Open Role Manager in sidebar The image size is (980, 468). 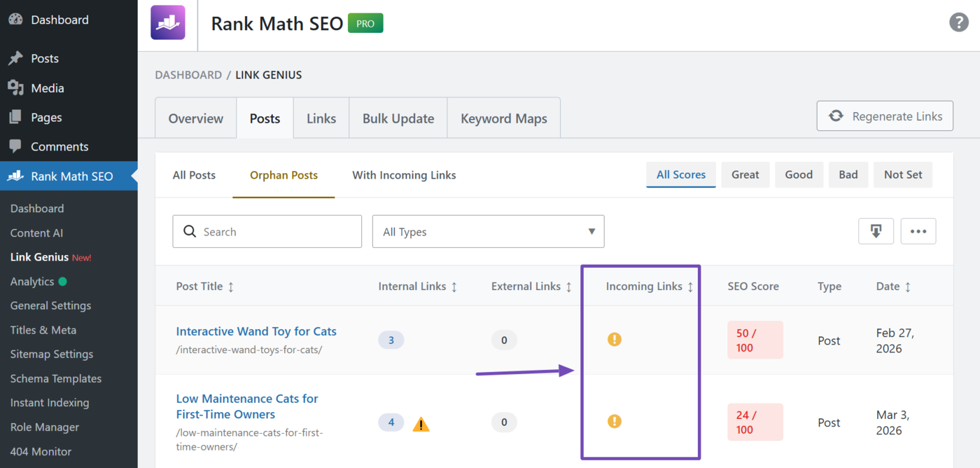[45, 427]
